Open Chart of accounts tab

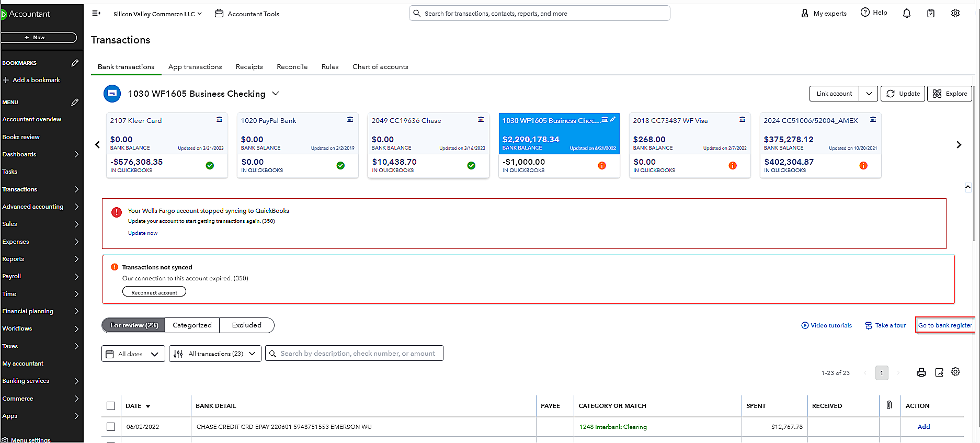(380, 67)
